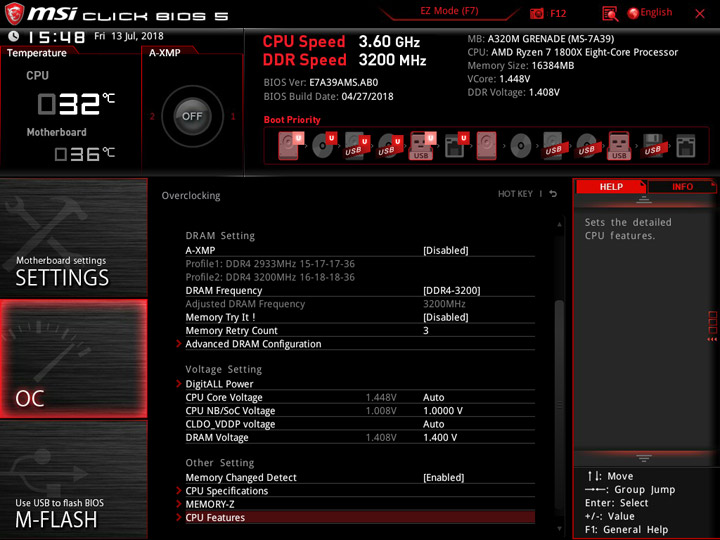
Task: Switch to the HELP tab
Action: pyautogui.click(x=611, y=186)
